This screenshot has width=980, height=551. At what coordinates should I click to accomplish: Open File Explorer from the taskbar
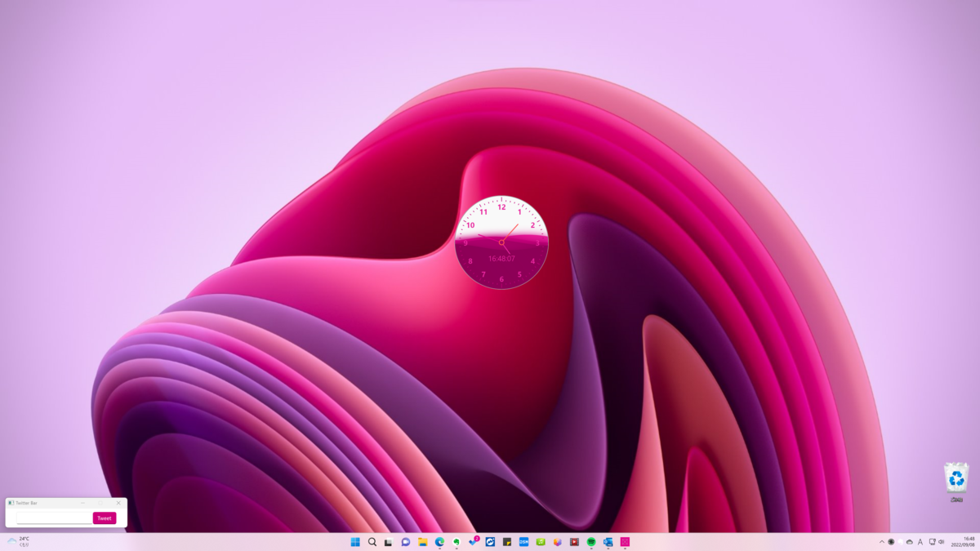point(423,542)
